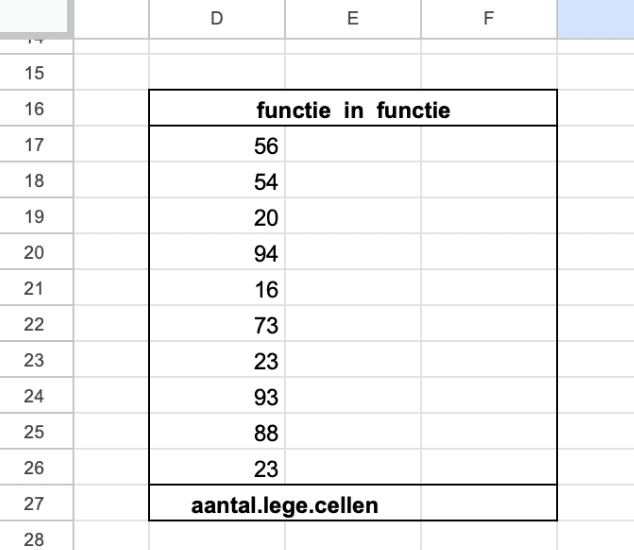Select the cell containing 93

point(217,397)
